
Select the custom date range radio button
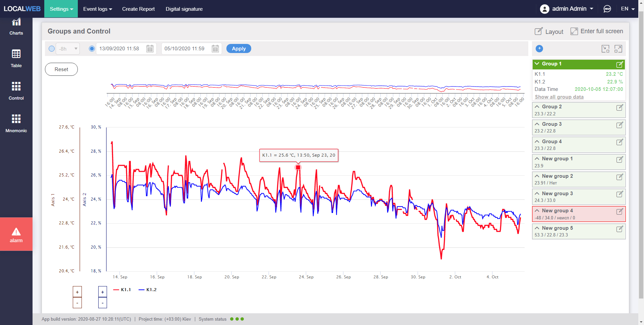pyautogui.click(x=92, y=49)
